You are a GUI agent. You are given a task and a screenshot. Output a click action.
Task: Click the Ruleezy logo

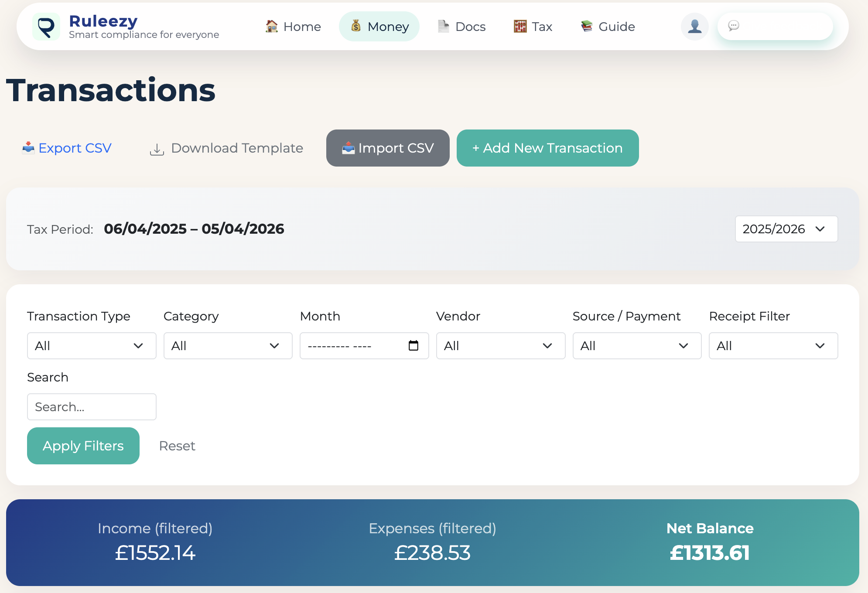point(46,26)
